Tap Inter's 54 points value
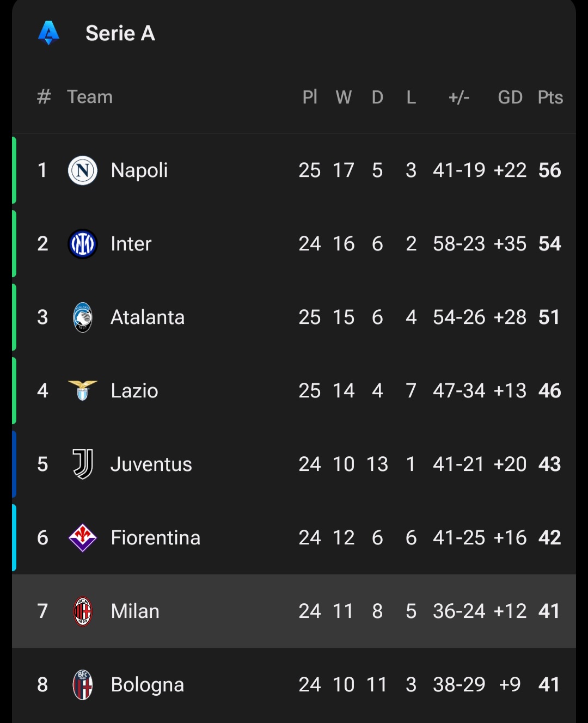The height and width of the screenshot is (723, 588). (550, 244)
